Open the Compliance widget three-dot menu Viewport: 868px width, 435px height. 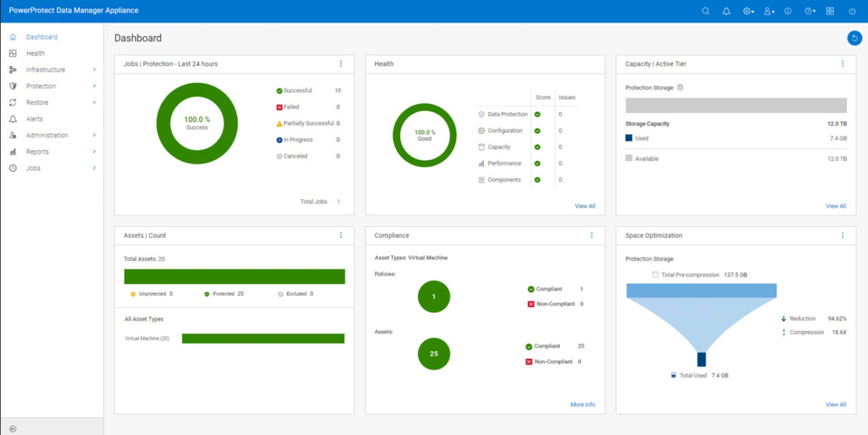pos(592,235)
